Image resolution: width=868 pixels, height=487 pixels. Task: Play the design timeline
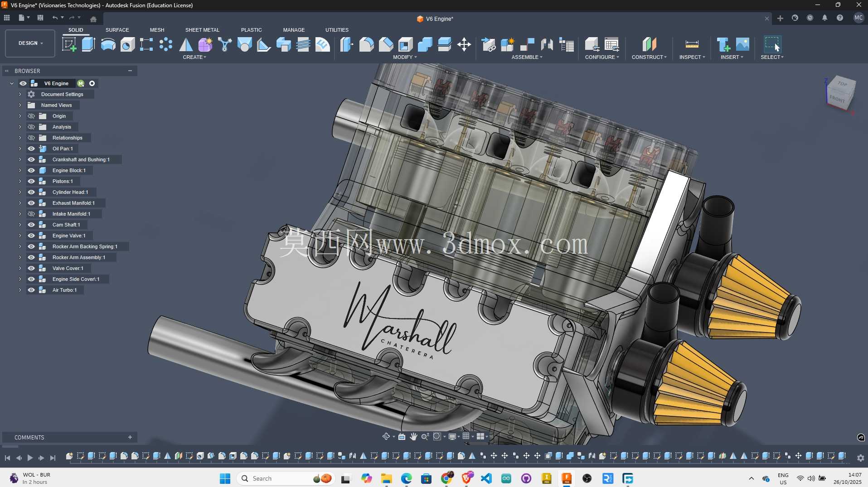[x=30, y=458]
